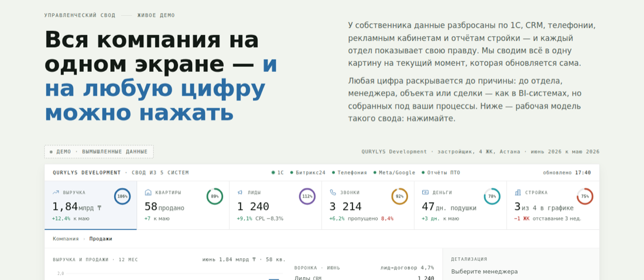Image resolution: width=644 pixels, height=280 pixels.
Task: Click the ВЫРУЧКА И ПРОДАЖИ · 12 МЕС heading
Action: point(95,260)
